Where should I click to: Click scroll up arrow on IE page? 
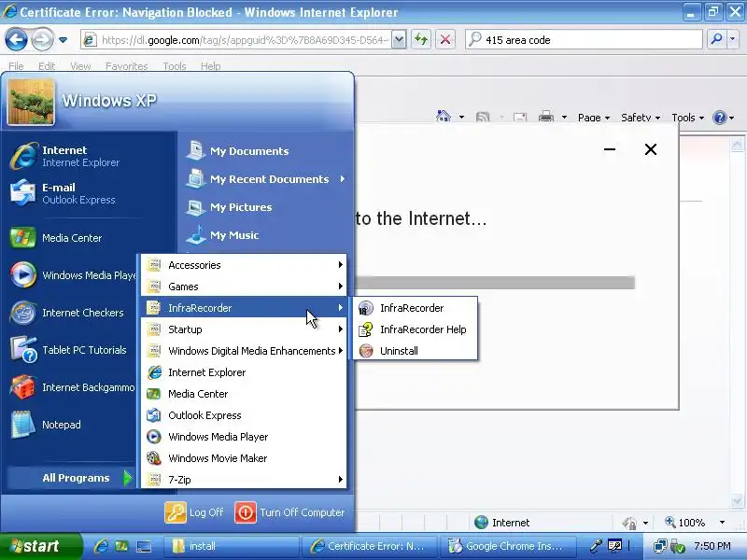[x=737, y=145]
